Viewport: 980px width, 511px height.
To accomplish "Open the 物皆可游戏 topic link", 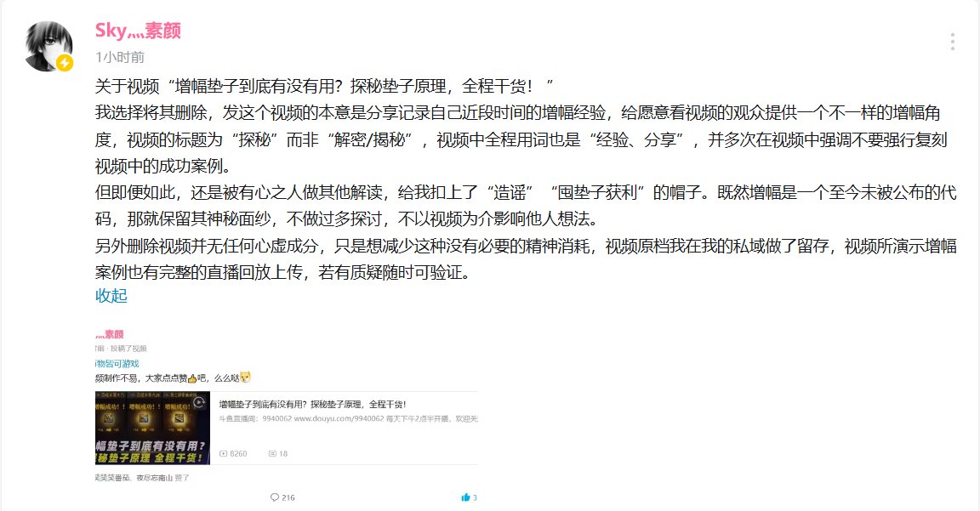I will click(117, 364).
